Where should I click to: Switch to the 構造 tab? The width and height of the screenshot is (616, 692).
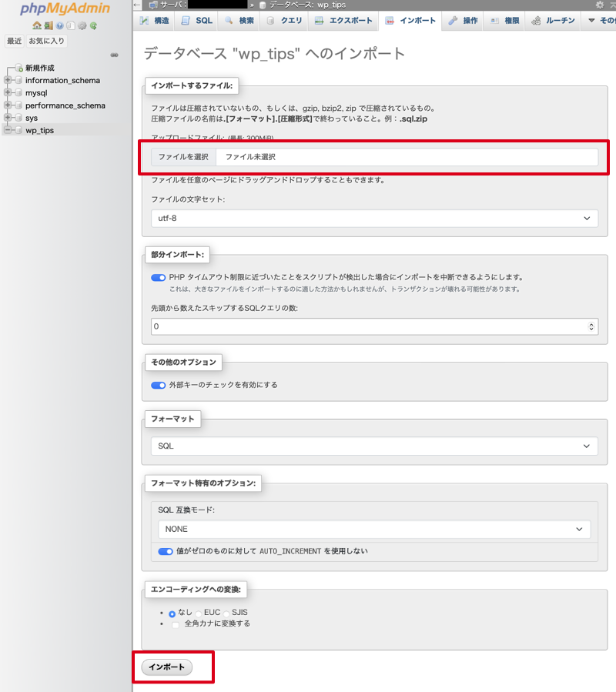[155, 21]
